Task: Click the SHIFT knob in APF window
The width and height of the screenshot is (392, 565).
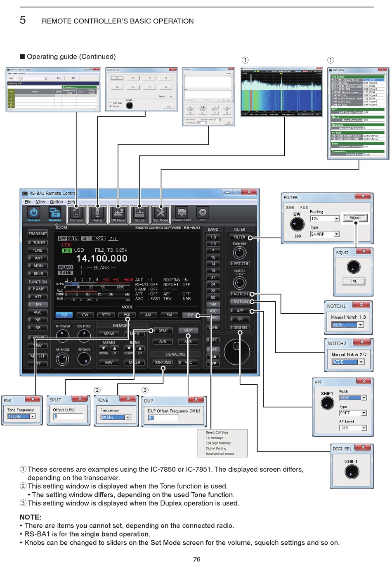Action: coord(327,403)
